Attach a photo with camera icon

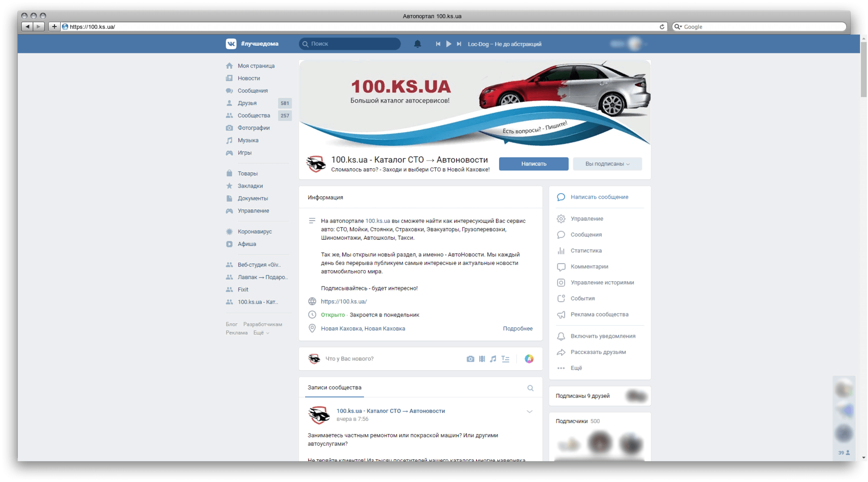tap(470, 359)
